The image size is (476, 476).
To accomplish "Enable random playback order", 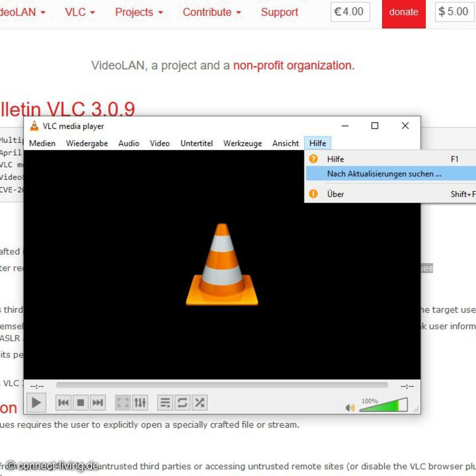I will point(200,402).
